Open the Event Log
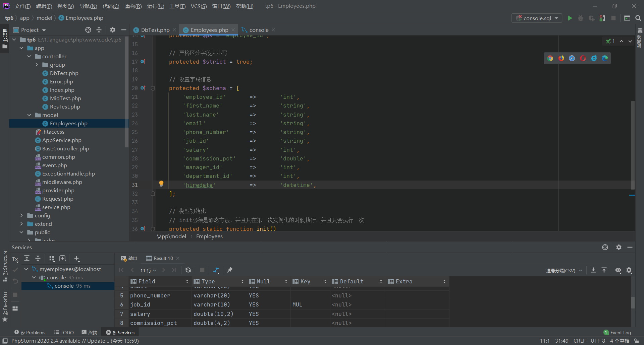 (617, 332)
